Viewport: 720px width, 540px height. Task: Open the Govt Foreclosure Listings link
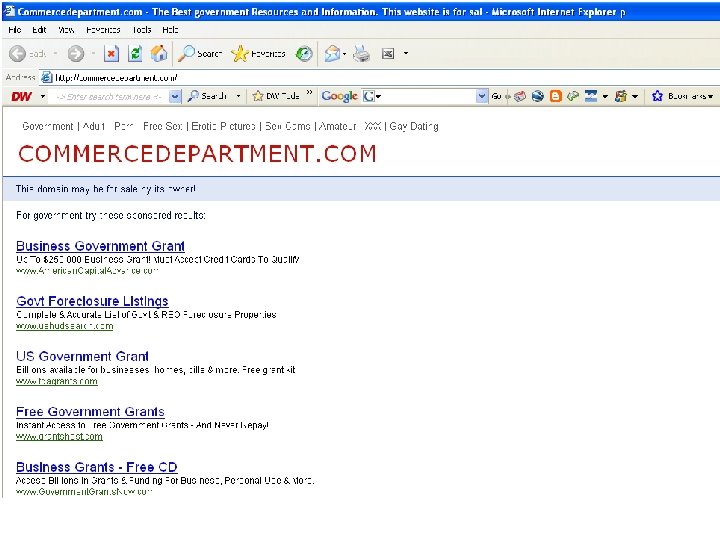92,301
